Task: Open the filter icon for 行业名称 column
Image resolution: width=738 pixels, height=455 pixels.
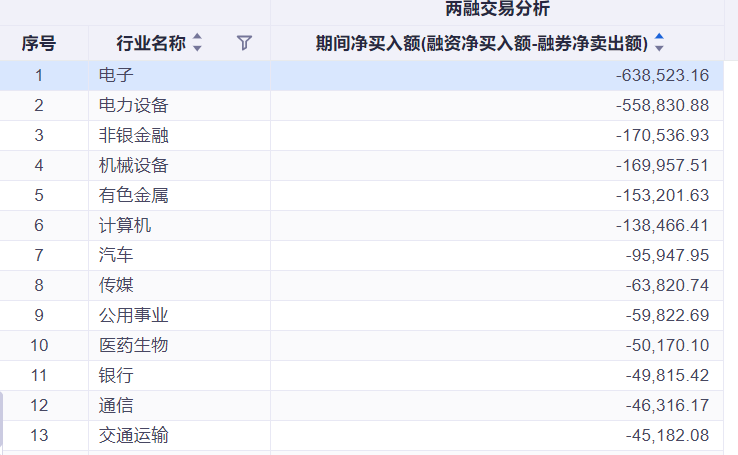Action: 244,43
